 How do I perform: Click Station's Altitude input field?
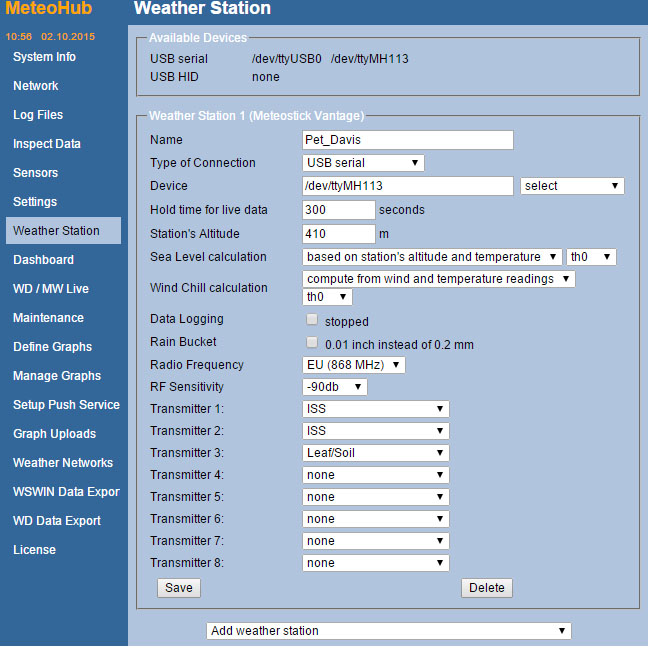(338, 233)
